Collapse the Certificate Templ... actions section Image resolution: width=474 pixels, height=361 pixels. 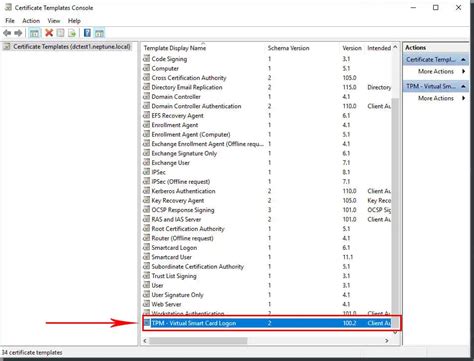tap(463, 59)
